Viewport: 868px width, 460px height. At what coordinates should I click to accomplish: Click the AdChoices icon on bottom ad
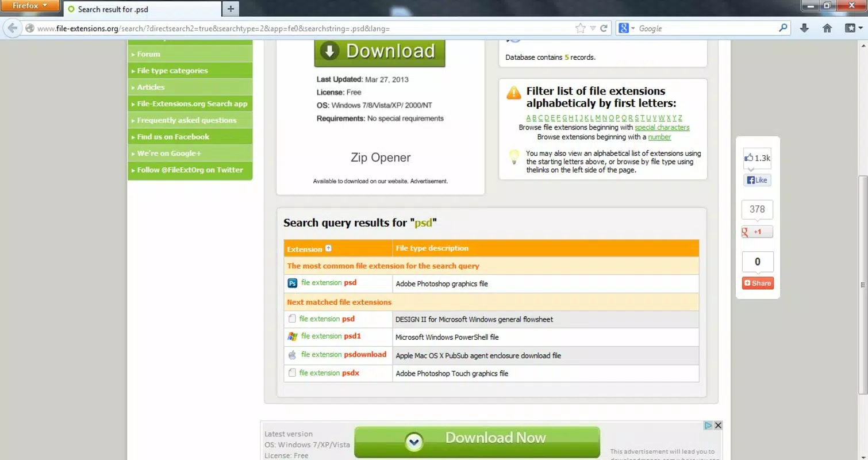click(709, 425)
